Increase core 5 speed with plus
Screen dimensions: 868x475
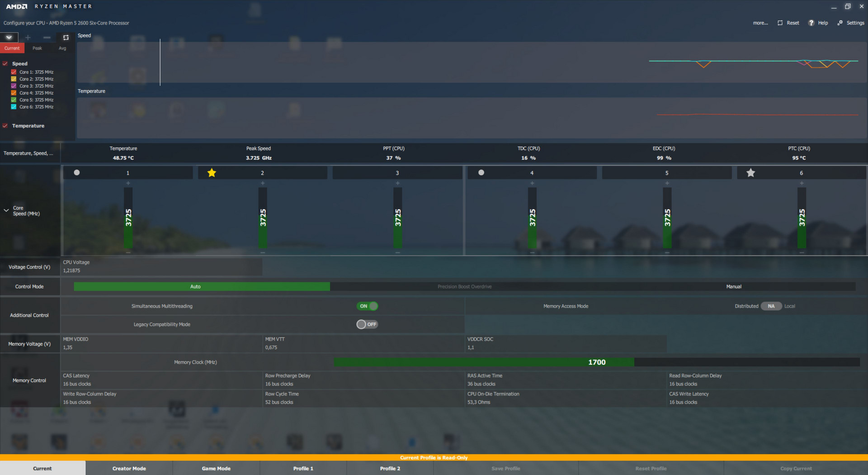667,183
